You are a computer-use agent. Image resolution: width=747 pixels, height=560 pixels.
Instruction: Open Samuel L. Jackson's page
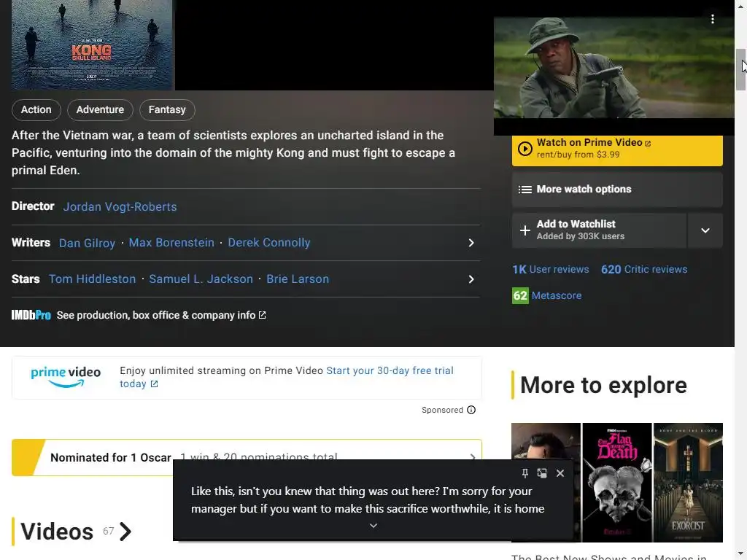(201, 279)
